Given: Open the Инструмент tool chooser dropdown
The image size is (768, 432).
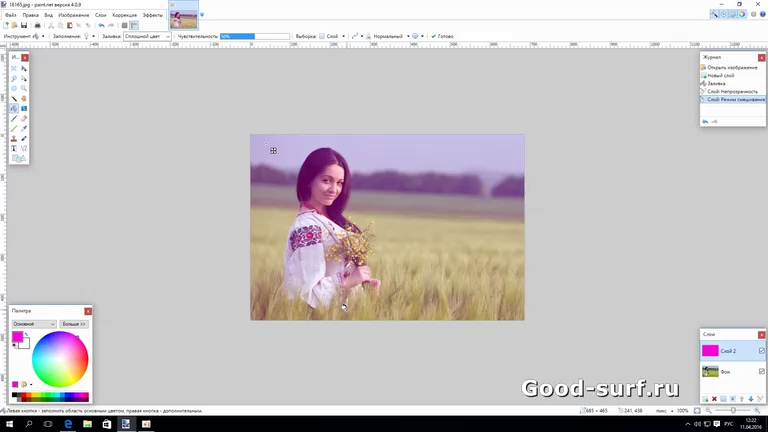Looking at the screenshot, I should click(38, 36).
